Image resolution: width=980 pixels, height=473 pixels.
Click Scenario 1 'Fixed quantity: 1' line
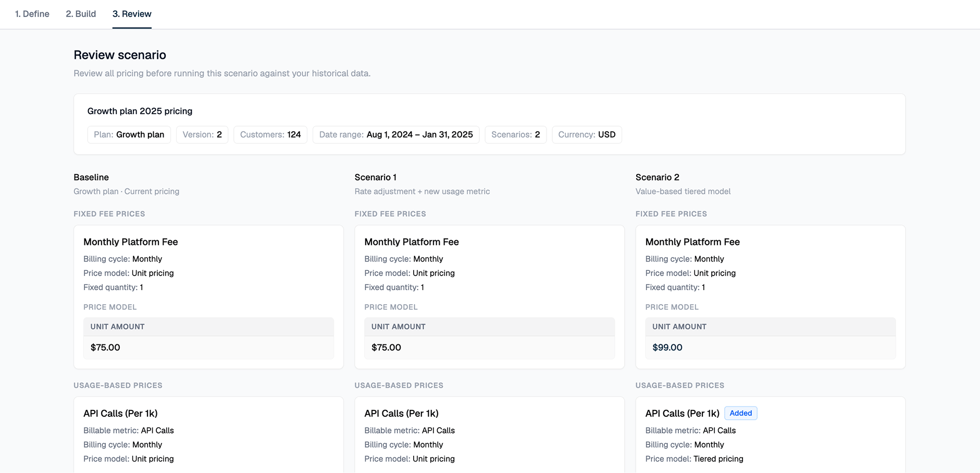(x=394, y=287)
